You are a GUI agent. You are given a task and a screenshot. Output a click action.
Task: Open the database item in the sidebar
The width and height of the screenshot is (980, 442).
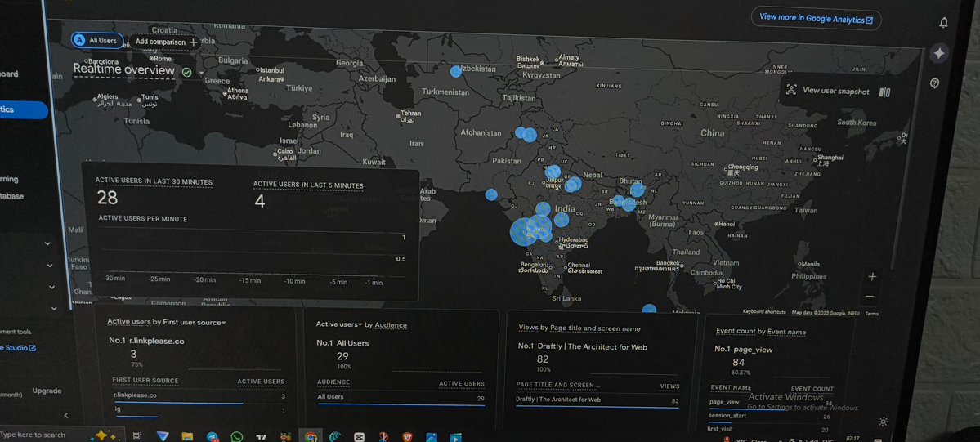coord(11,196)
